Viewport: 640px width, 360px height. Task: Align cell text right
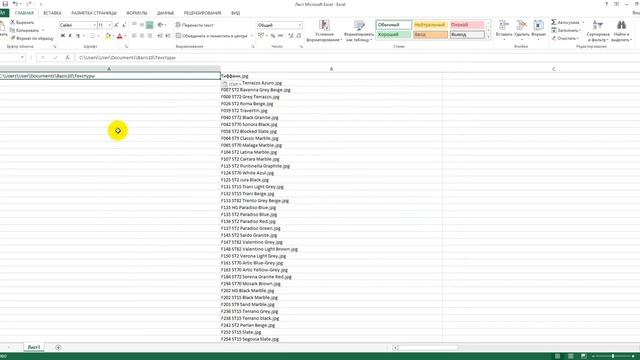(x=149, y=36)
